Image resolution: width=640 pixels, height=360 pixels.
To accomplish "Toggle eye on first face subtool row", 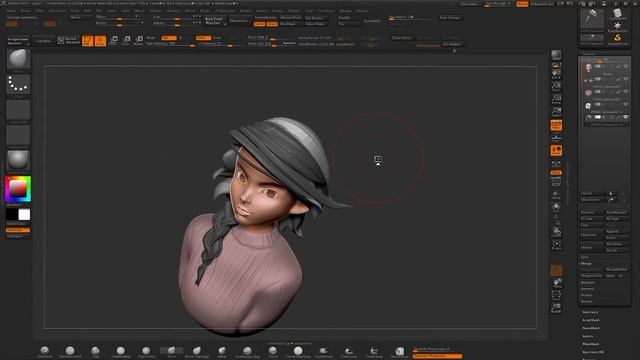I will pos(626,66).
